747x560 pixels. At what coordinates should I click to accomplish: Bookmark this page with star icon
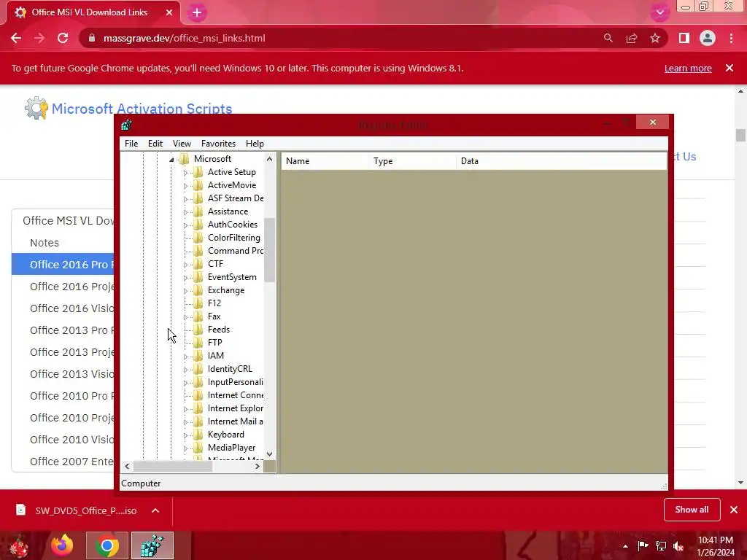click(655, 38)
